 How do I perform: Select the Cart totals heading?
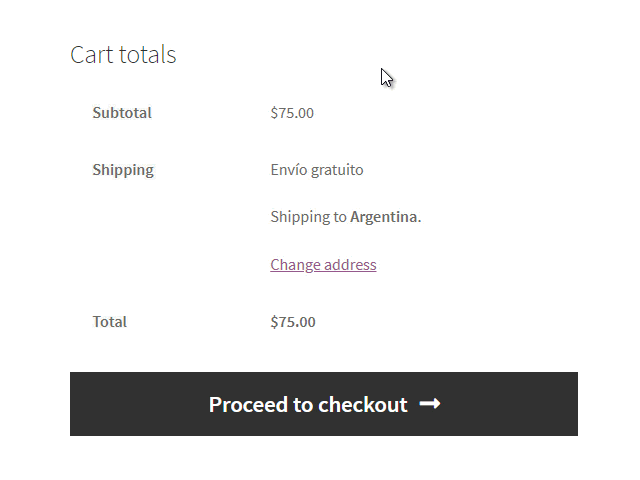coord(123,54)
